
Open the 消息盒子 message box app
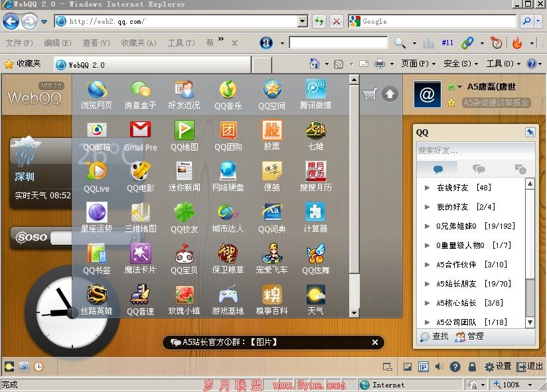pyautogui.click(x=140, y=95)
